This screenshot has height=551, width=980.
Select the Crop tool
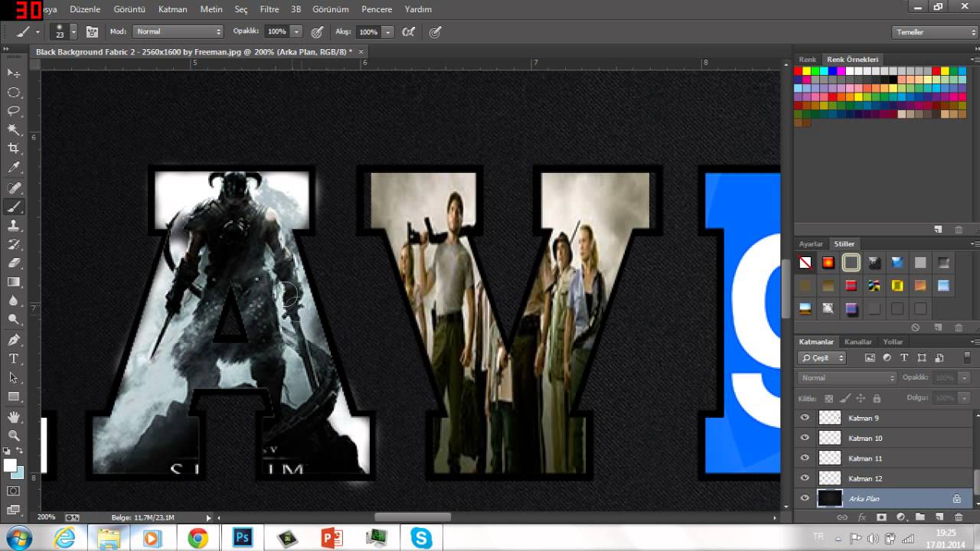click(14, 148)
